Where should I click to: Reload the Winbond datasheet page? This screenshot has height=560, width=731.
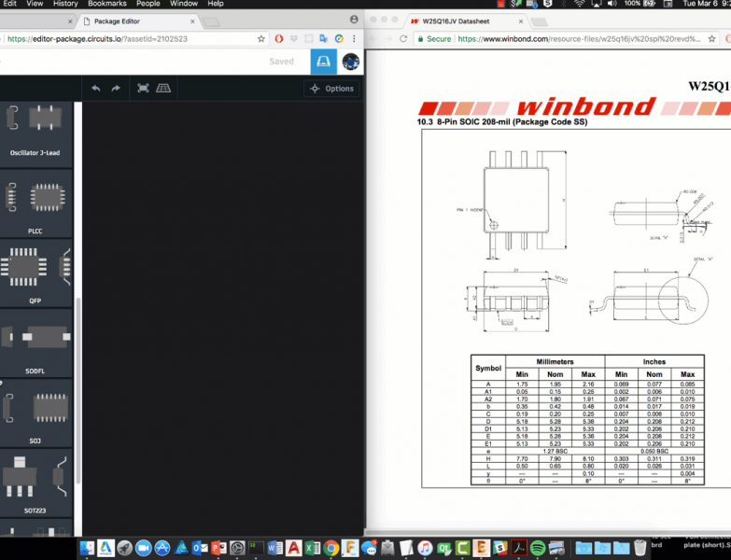click(403, 38)
